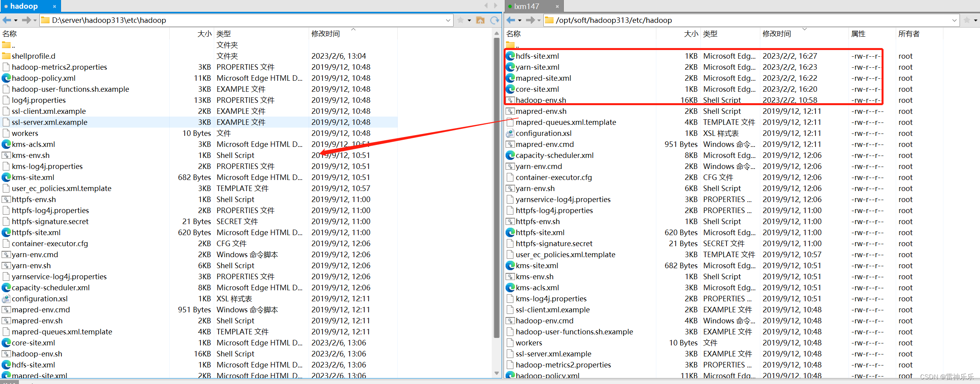This screenshot has height=384, width=980.
Task: Click the folder icon in the right address bar
Action: (x=548, y=20)
